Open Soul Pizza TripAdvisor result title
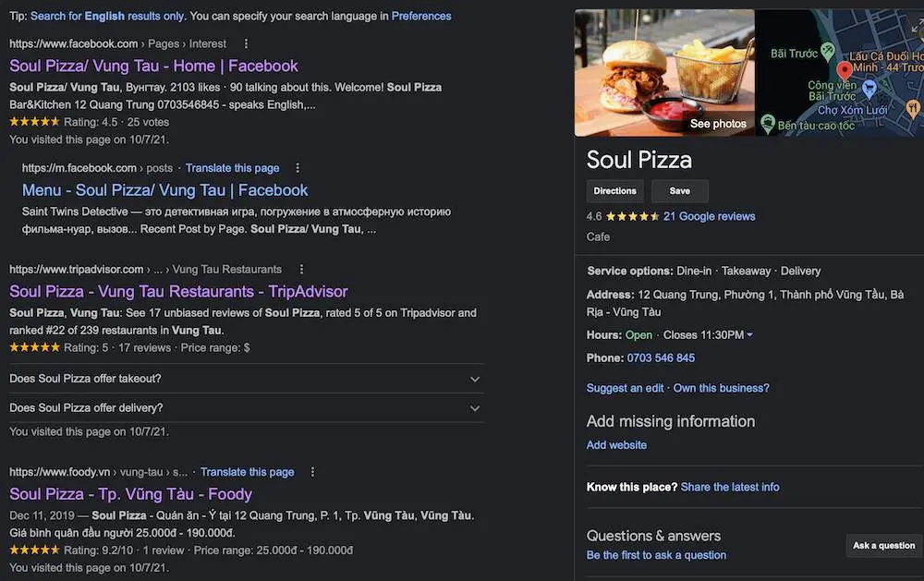Image resolution: width=924 pixels, height=581 pixels. pyautogui.click(x=178, y=292)
